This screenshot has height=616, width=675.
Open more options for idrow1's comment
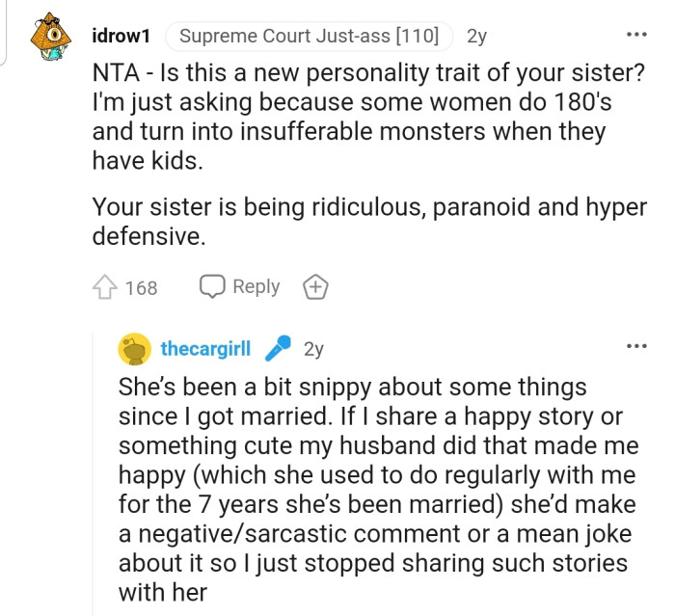pyautogui.click(x=636, y=36)
